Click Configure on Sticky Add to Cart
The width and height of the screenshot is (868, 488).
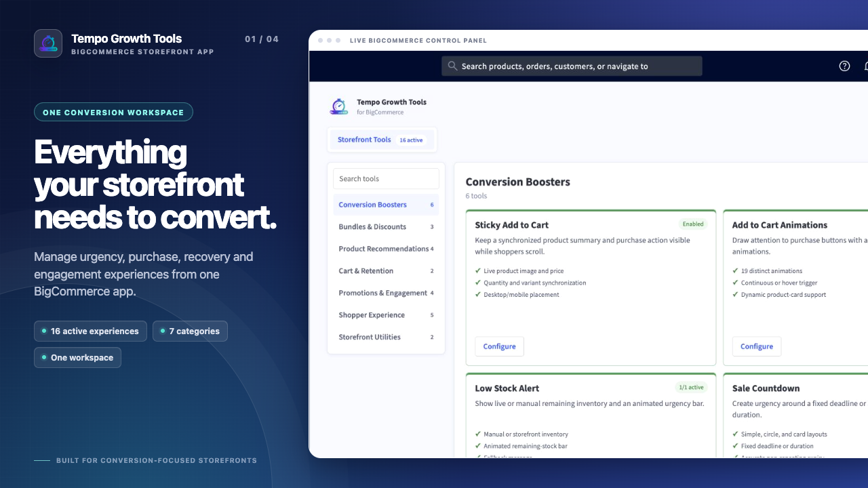(x=499, y=346)
